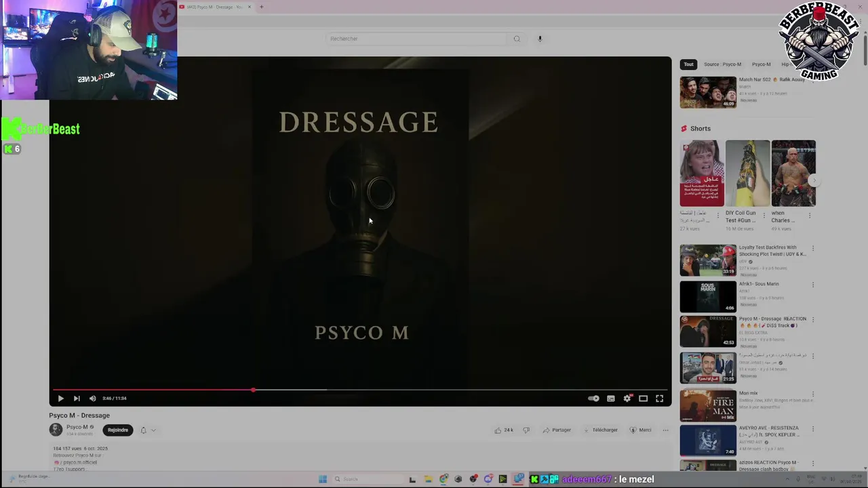
Task: Select the Psyco M - Dressage browser tab
Action: [x=214, y=7]
